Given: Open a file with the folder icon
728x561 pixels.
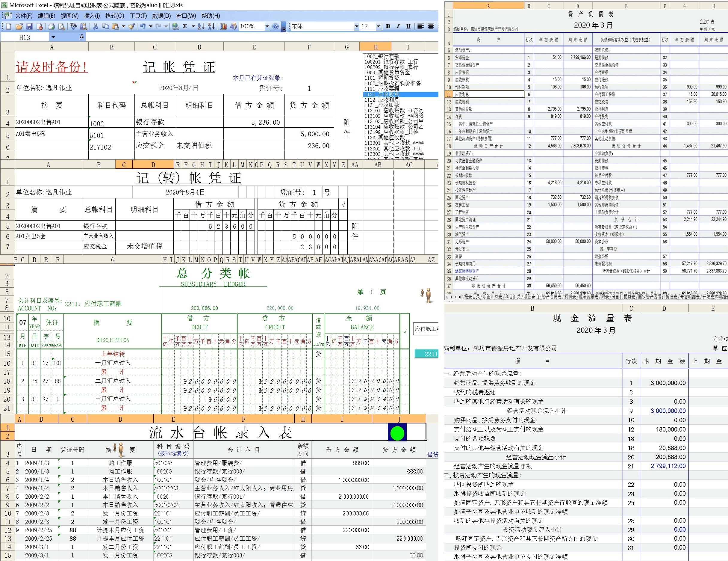Looking at the screenshot, I should click(19, 26).
